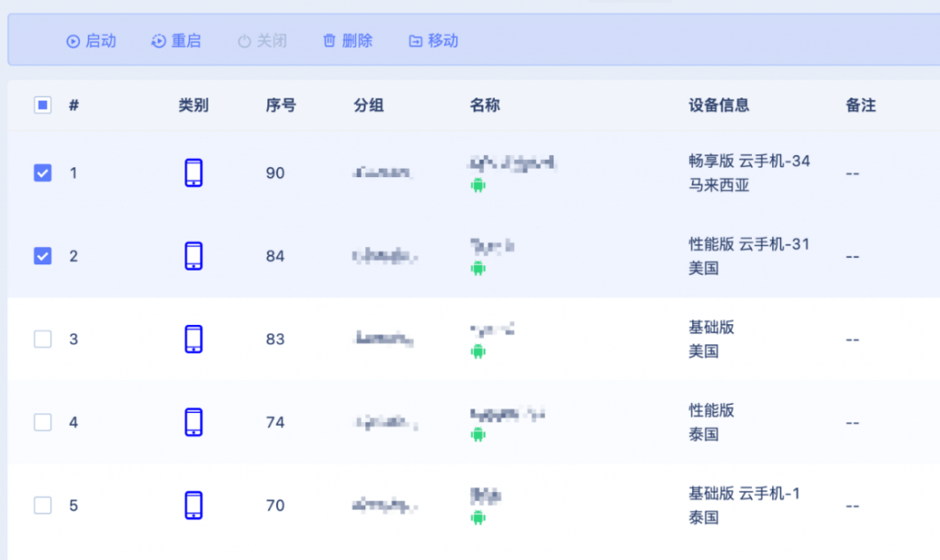
Task: Click the phone icon in row 5
Action: (x=193, y=505)
